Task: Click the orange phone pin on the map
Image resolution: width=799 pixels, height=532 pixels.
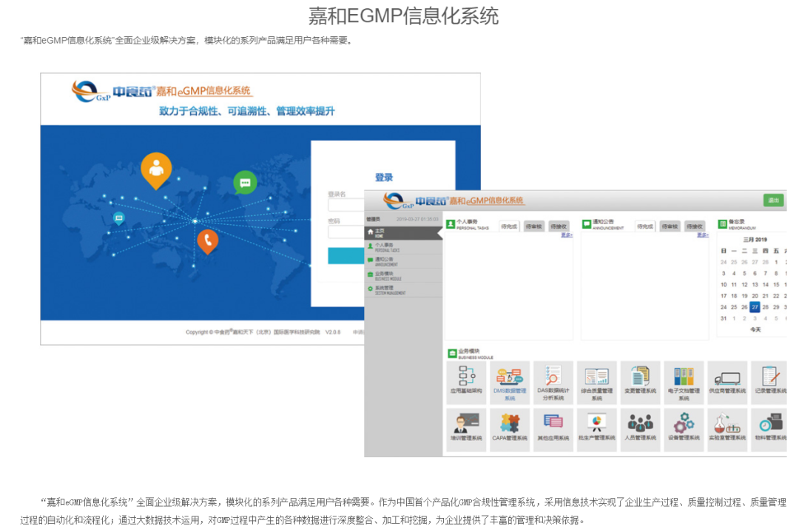Action: coord(207,241)
